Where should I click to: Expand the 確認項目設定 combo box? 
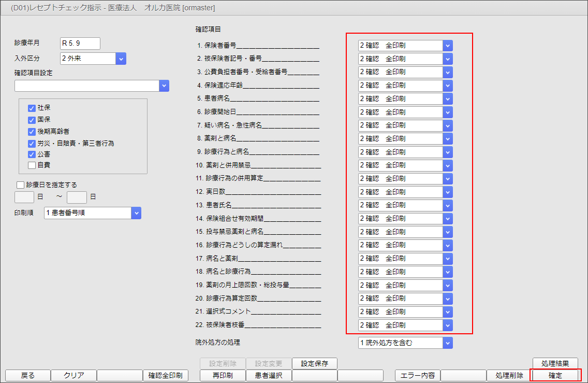pyautogui.click(x=164, y=86)
